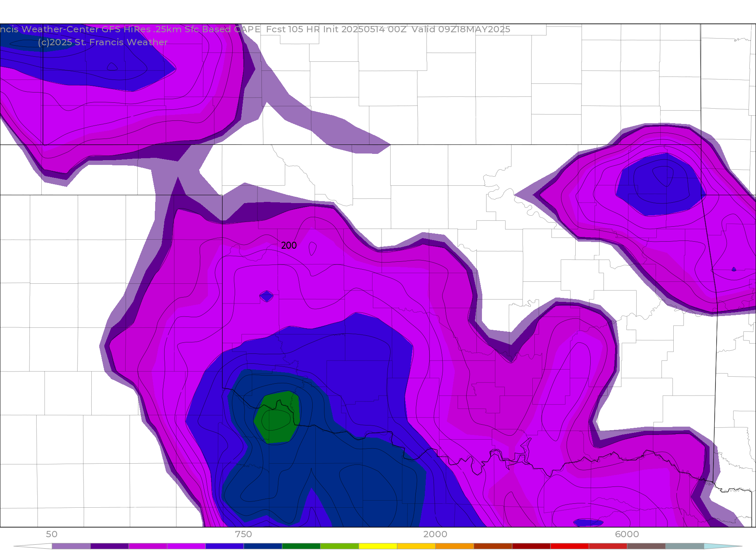This screenshot has width=756, height=551.
Task: Click the 200 contour label on map
Action: pyautogui.click(x=289, y=245)
